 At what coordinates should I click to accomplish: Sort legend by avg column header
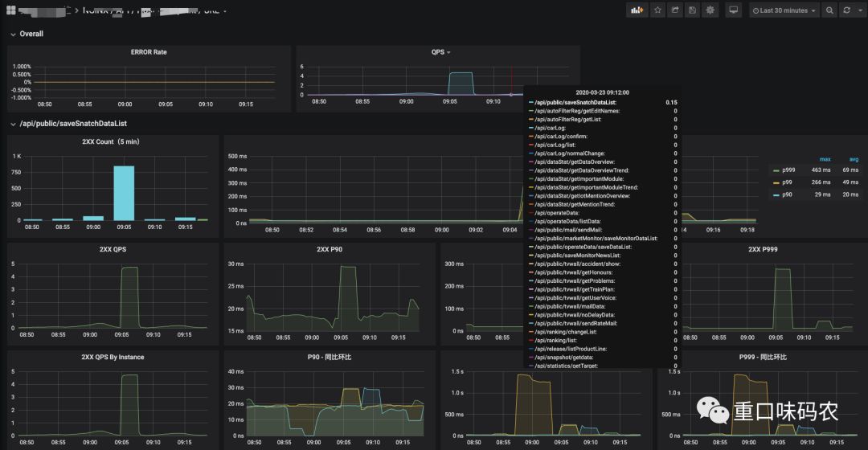(854, 159)
